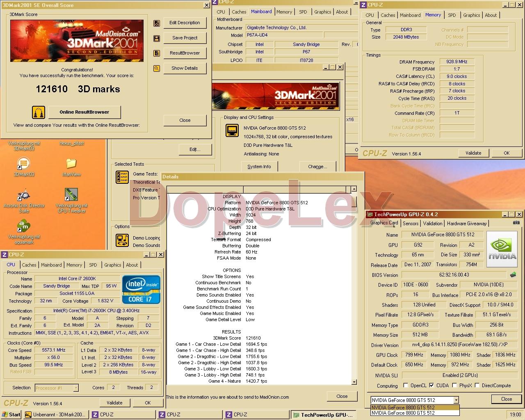The image size is (525, 420).
Task: Click the GPU Name field in GPU-Z
Action: coord(443,235)
